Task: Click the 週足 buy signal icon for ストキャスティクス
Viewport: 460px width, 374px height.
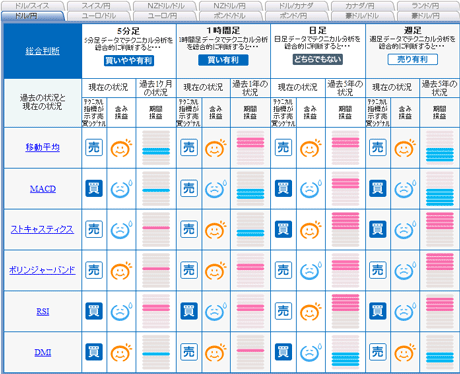Action: (378, 229)
